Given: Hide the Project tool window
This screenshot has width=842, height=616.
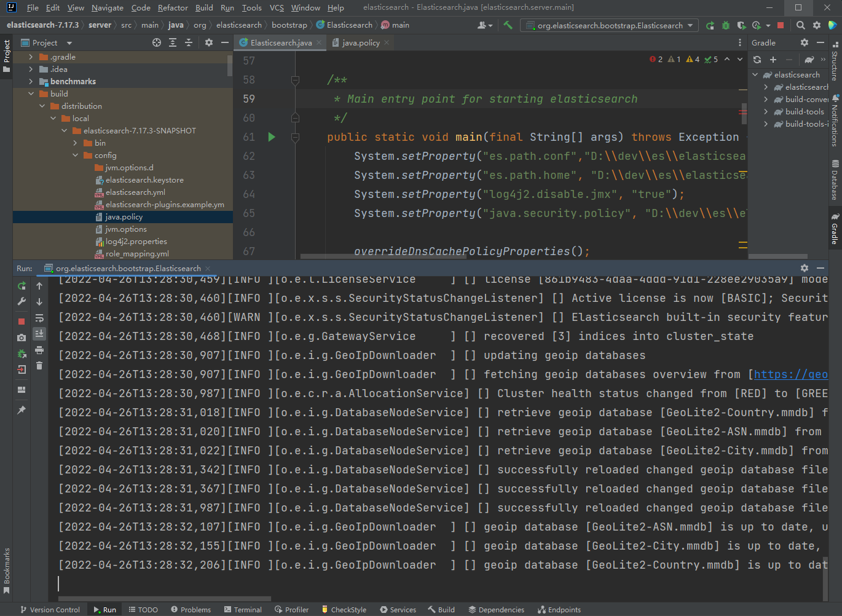Looking at the screenshot, I should click(225, 42).
